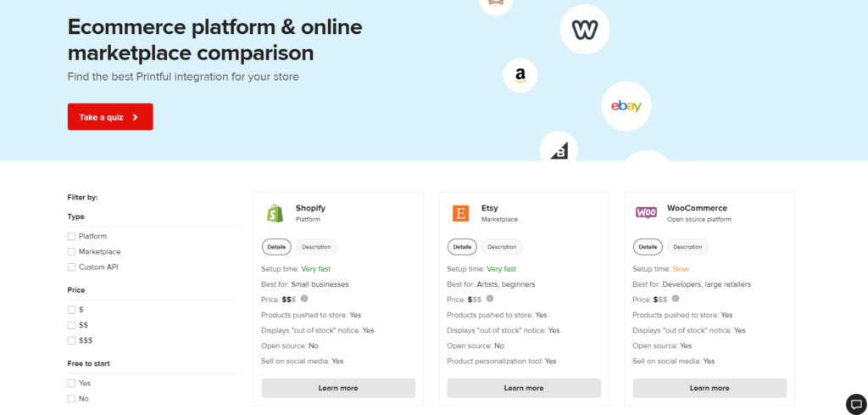Viewport: 868px width, 415px height.
Task: Tick the $$$ price filter checkbox
Action: pos(71,340)
